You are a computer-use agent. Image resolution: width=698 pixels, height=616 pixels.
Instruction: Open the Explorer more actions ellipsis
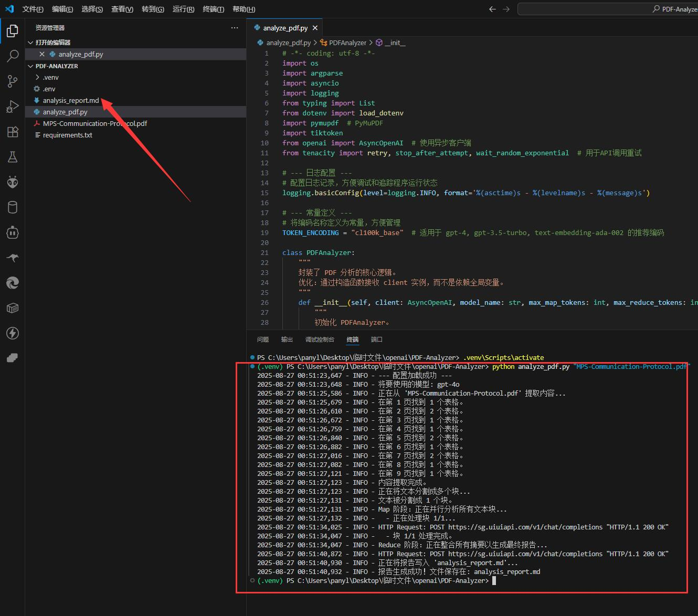pyautogui.click(x=235, y=28)
